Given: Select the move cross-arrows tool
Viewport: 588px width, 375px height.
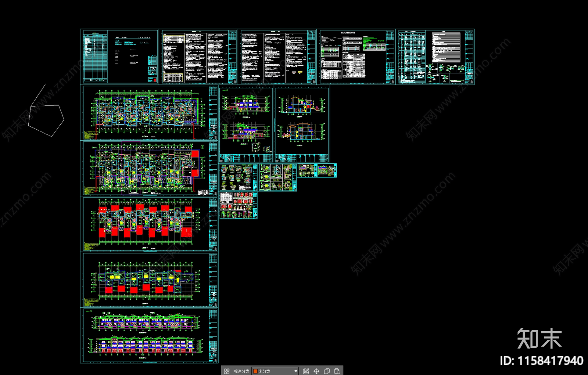Looking at the screenshot, I should (x=316, y=371).
